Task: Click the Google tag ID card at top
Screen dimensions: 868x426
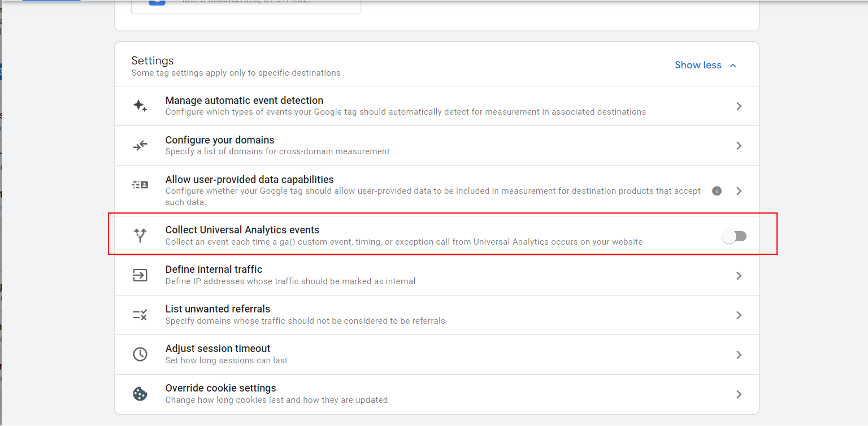Action: (x=246, y=6)
